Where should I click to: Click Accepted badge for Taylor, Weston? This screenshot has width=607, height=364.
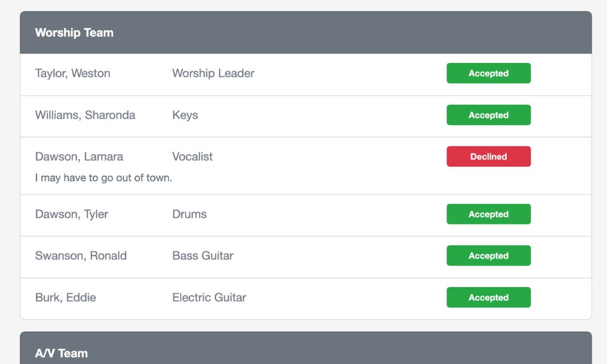coord(489,73)
